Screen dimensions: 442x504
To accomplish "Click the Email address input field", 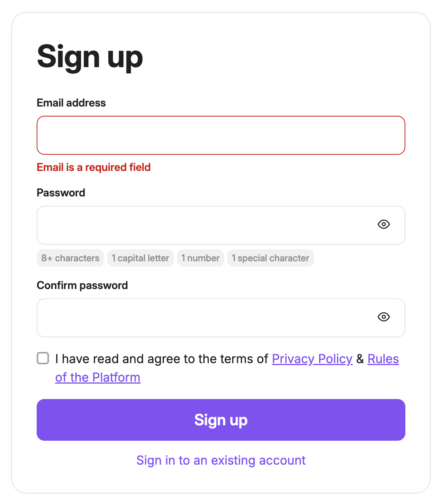I will click(221, 135).
